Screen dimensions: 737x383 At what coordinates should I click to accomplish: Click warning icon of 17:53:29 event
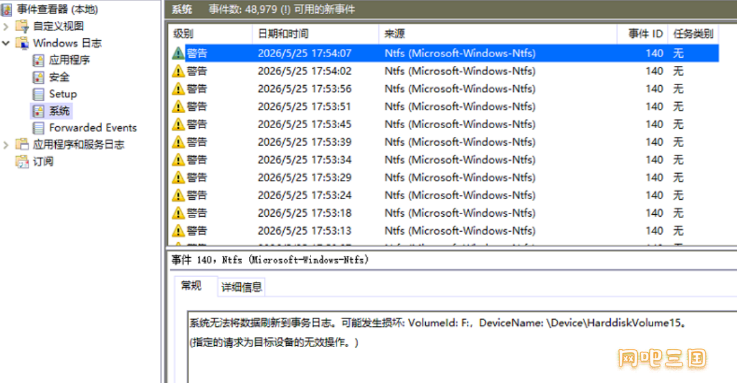pyautogui.click(x=178, y=178)
